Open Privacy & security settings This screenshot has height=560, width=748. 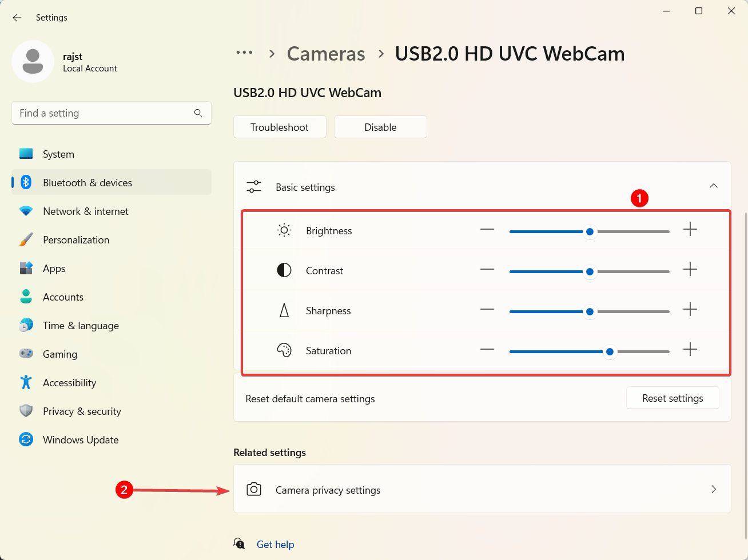[112, 411]
